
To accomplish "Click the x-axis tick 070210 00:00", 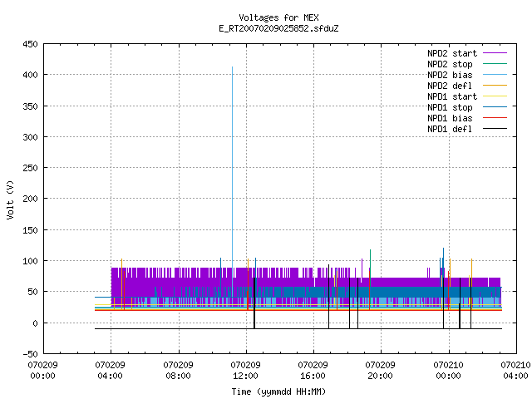I will point(449,371).
